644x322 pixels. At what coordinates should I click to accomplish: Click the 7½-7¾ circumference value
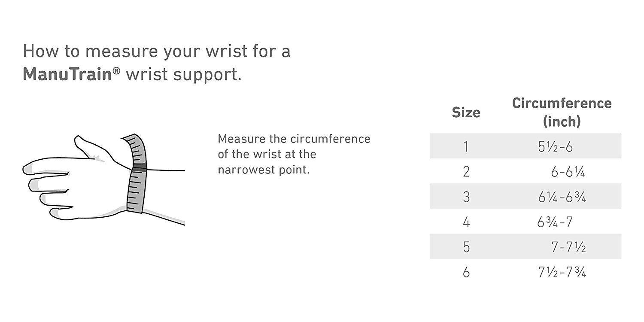562,272
